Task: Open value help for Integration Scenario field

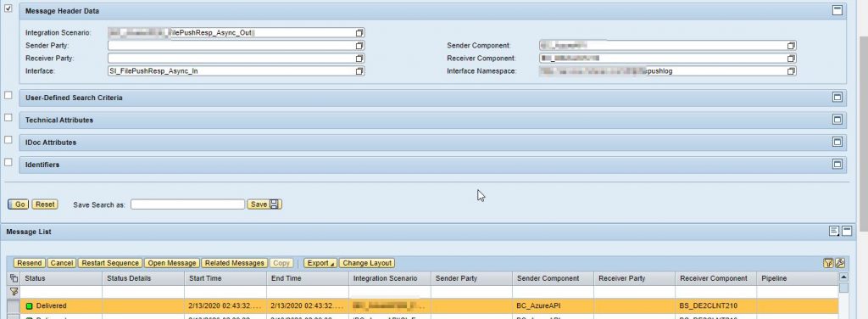Action: (x=359, y=33)
